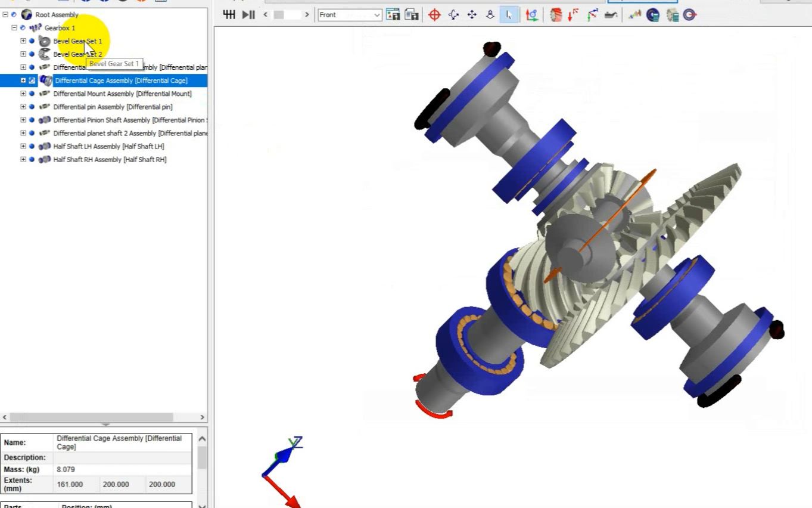Screen dimensions: 812x508
Task: Click the green-red axis arrow icon
Action: (x=592, y=15)
